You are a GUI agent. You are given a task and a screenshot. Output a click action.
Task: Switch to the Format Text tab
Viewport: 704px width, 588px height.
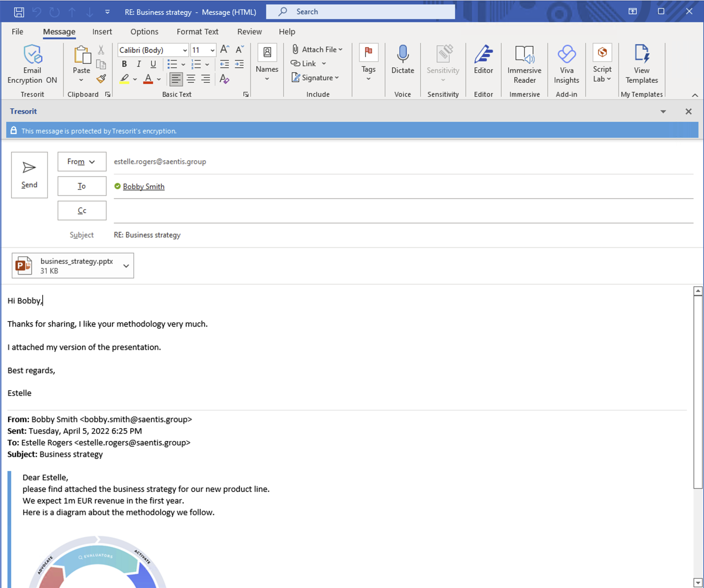(x=197, y=32)
